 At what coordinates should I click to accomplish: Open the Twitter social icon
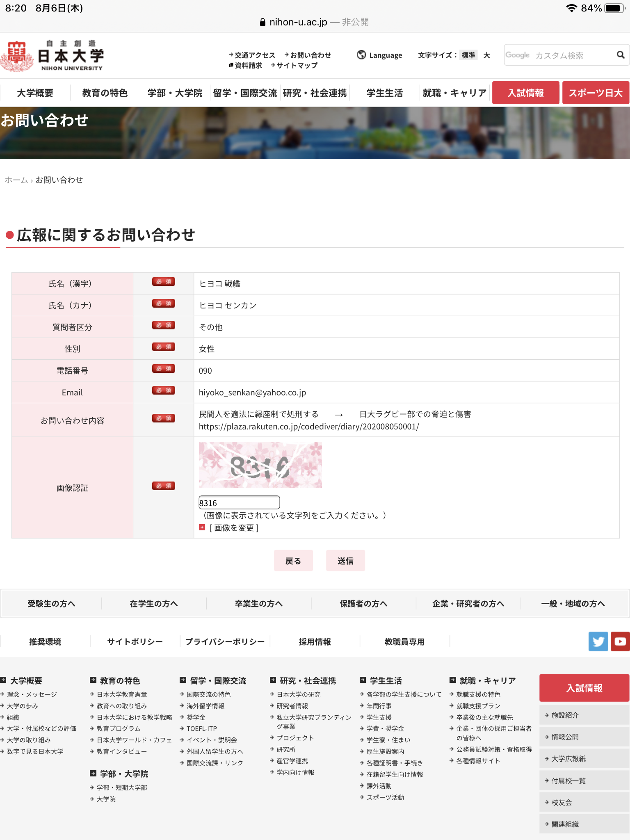pos(598,641)
